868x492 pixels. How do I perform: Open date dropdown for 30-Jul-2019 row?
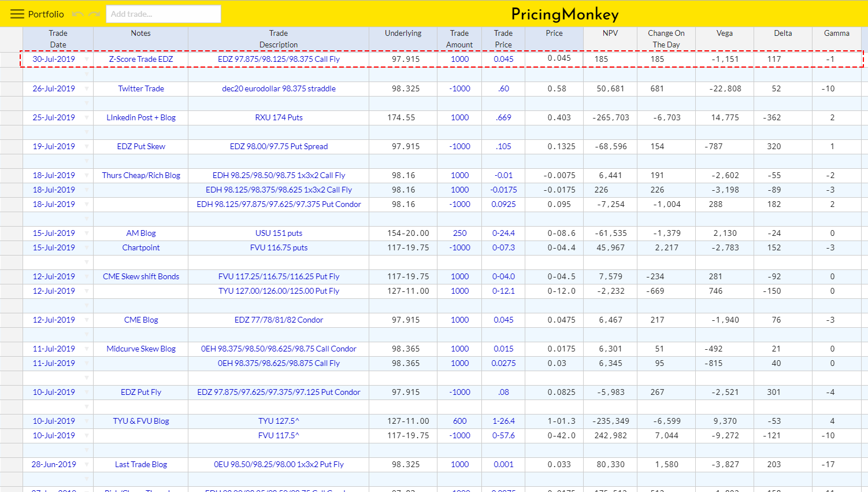click(x=87, y=59)
